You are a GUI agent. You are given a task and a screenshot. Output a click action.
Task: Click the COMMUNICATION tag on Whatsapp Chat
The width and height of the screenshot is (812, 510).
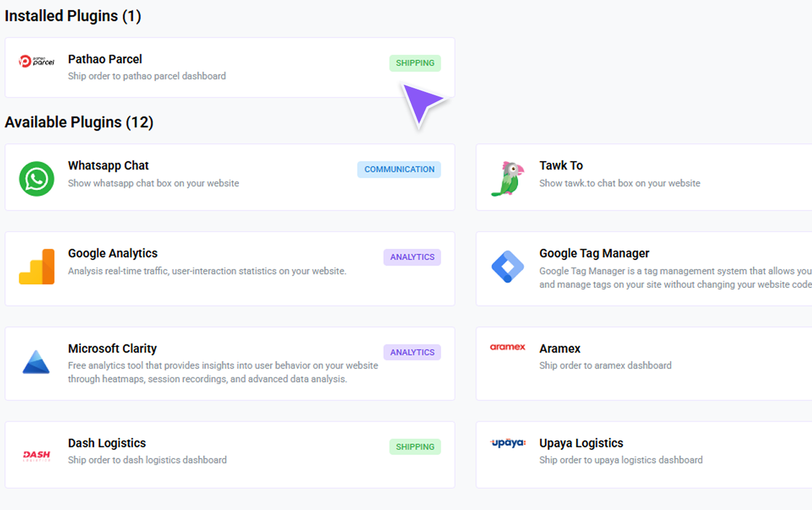click(x=399, y=169)
